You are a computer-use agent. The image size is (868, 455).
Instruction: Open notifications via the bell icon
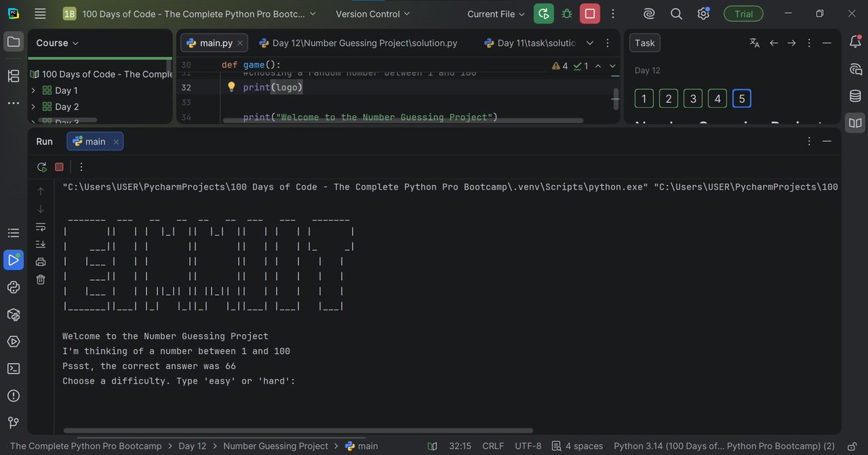click(x=855, y=42)
